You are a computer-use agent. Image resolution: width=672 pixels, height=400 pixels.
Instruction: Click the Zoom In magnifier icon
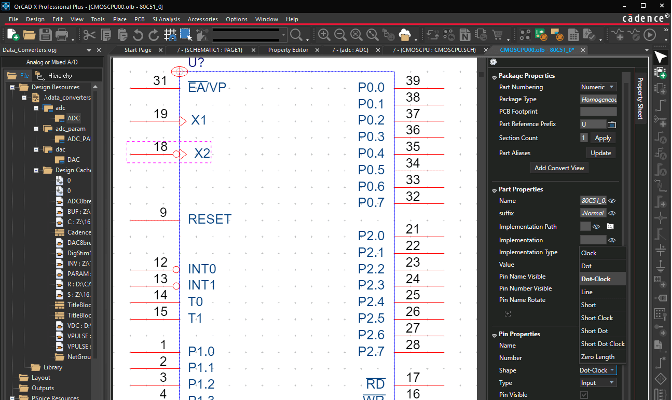pos(324,35)
